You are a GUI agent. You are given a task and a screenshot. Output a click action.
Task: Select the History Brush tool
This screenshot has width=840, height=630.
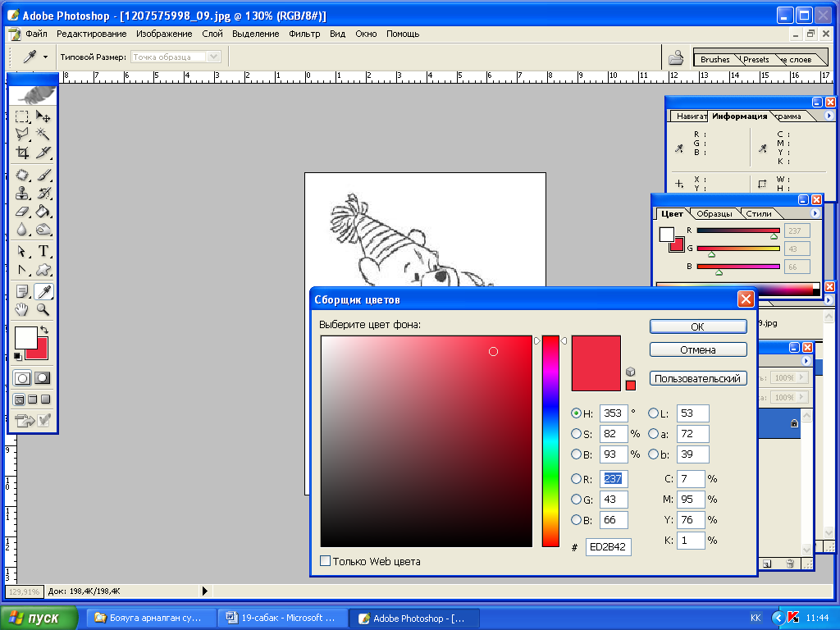[x=43, y=193]
